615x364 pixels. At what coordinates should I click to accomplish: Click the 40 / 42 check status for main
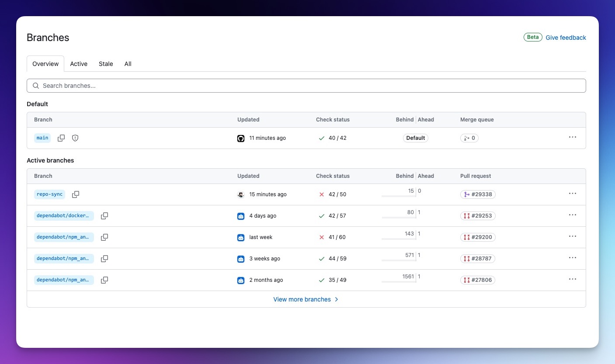337,138
